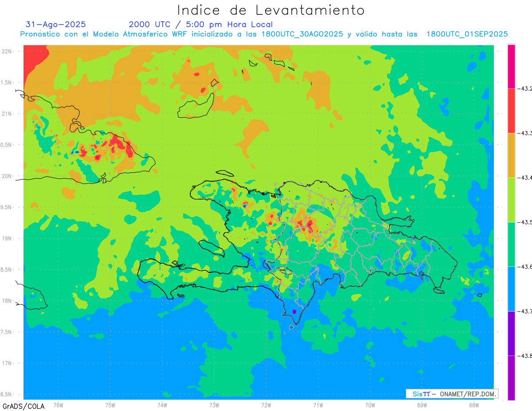532x411 pixels.
Task: Click the '22N' latitude label
Action: 8,51
